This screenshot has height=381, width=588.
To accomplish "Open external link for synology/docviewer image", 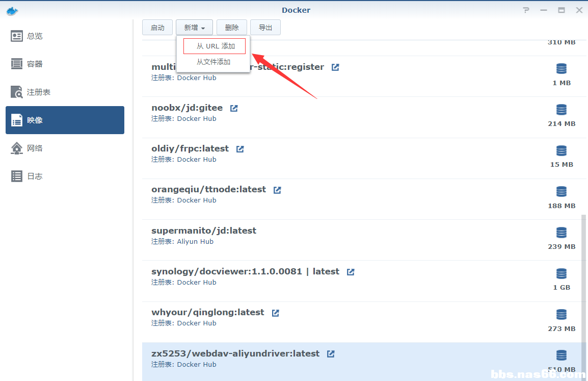I will point(351,272).
